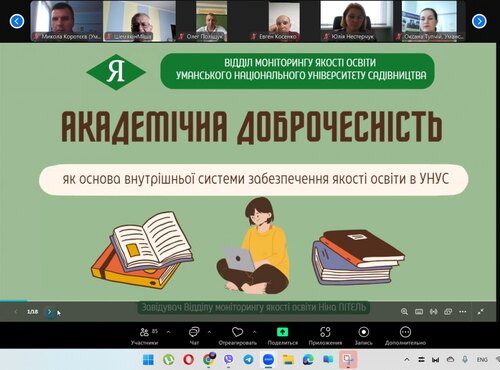
Task: Click the caption mentioning 'Ніна ПІТЕЛЬ'
Action: (x=253, y=307)
